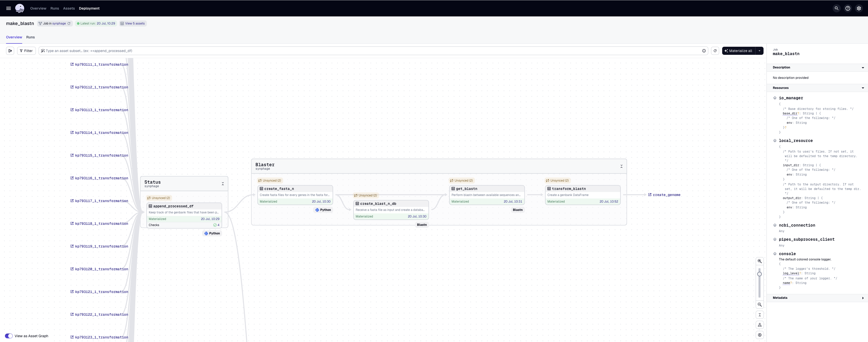
Task: Click the pipes_subprocess_client resource icon
Action: click(775, 239)
